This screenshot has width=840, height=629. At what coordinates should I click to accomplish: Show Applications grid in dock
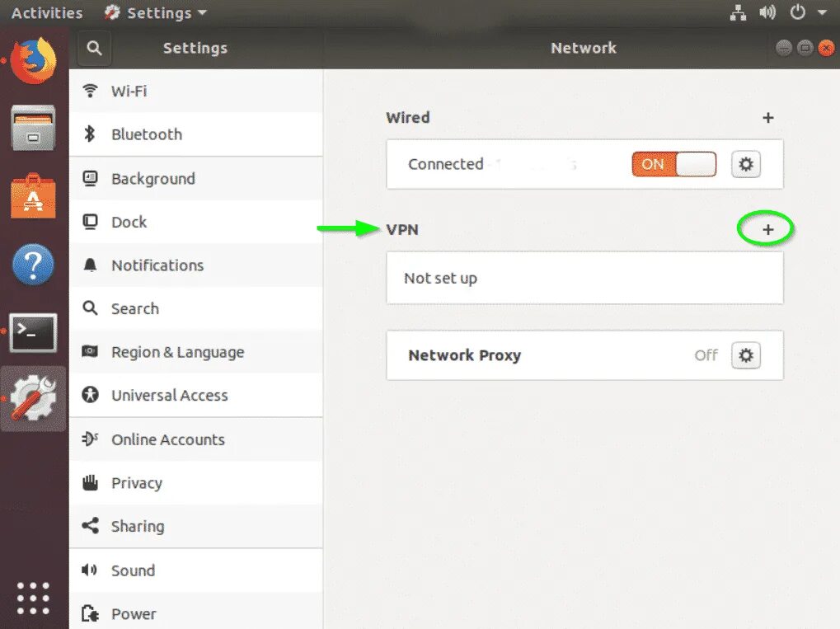[33, 598]
